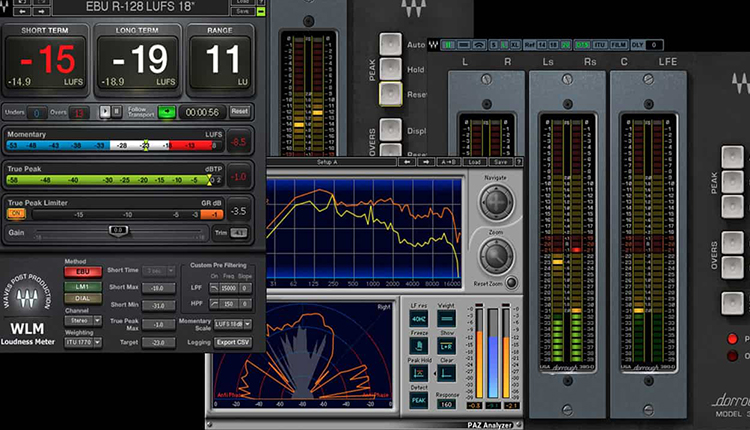The image size is (750, 430).
Task: Select arc meter display icon
Action: point(479,45)
